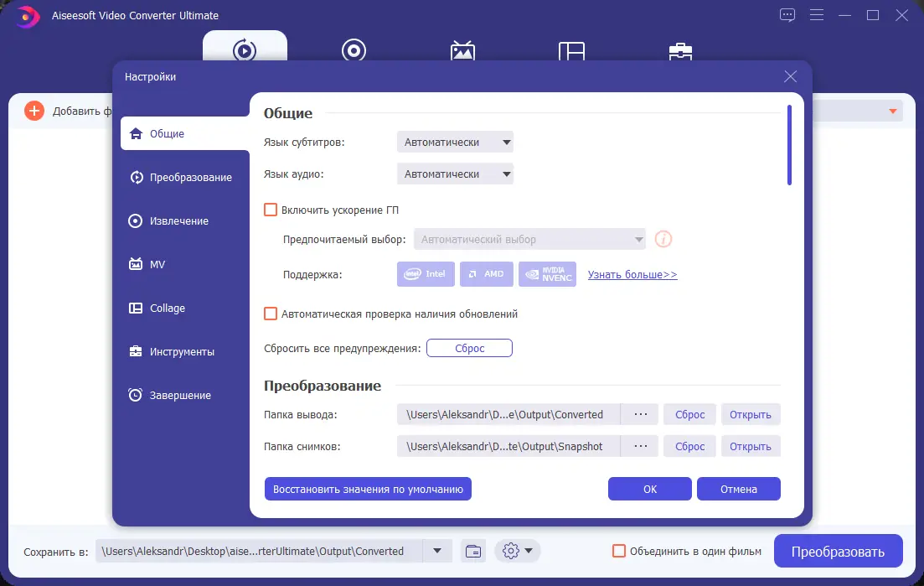
Task: Open Папка вывода with Открыть
Action: pyautogui.click(x=750, y=414)
